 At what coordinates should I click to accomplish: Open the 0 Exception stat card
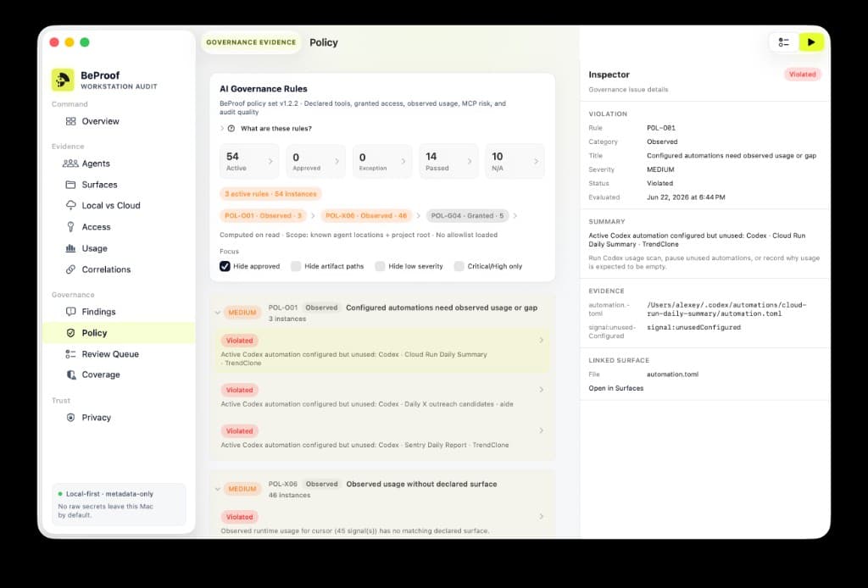(x=382, y=162)
